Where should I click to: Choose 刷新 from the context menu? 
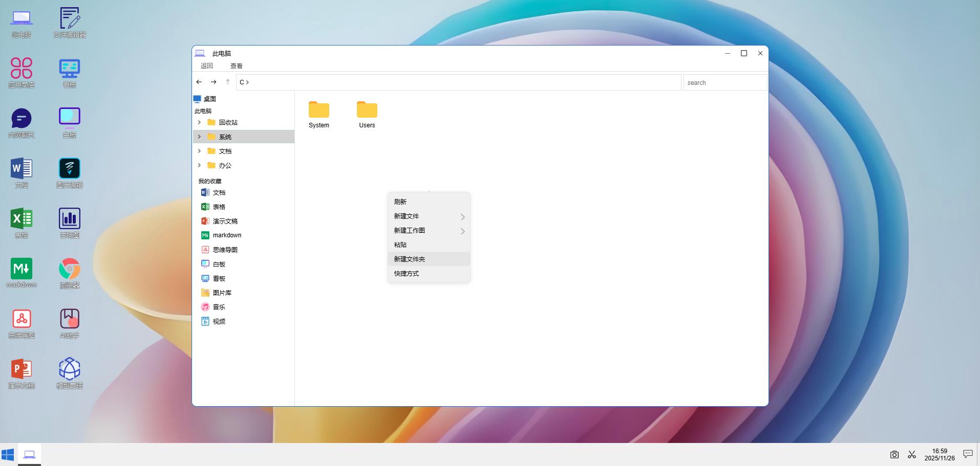[429, 202]
